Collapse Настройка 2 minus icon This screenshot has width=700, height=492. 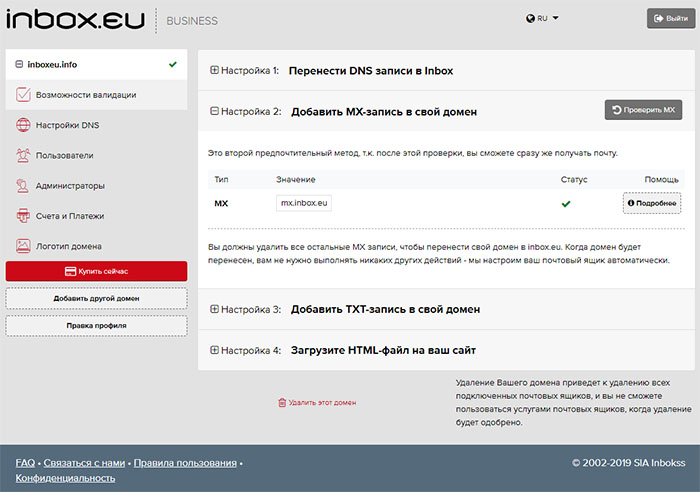coord(214,111)
